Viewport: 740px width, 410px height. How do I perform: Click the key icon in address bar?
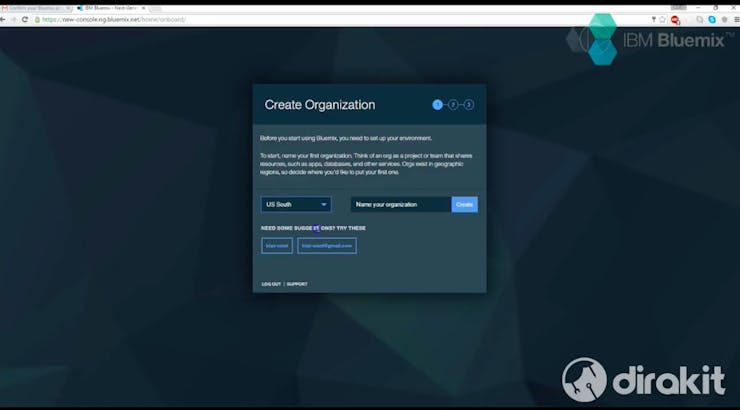[654, 19]
